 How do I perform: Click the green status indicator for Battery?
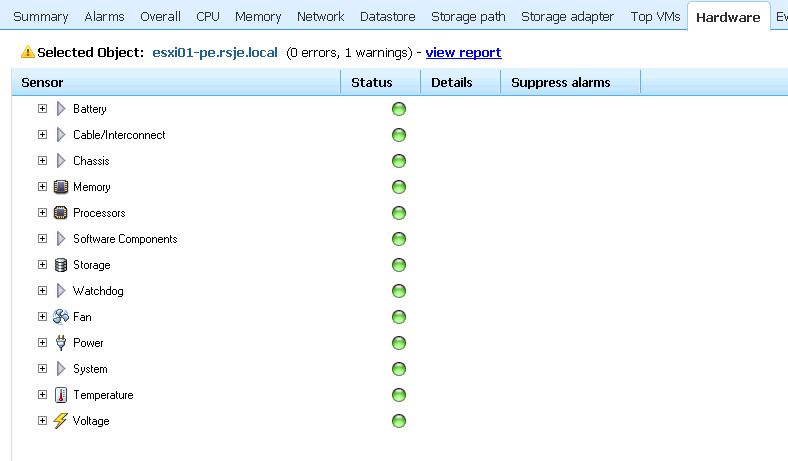click(x=399, y=109)
